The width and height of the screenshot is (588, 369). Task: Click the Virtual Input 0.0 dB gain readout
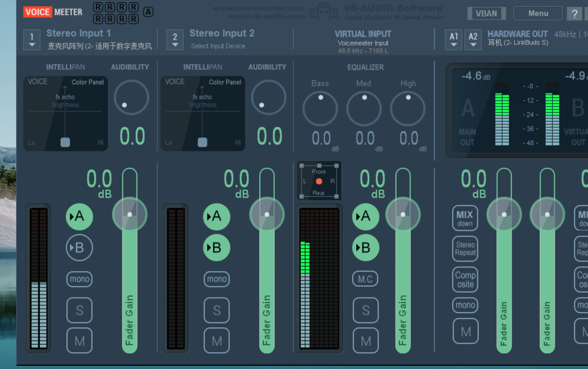[x=373, y=183]
